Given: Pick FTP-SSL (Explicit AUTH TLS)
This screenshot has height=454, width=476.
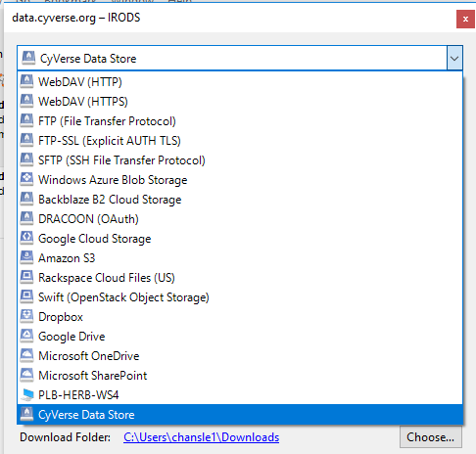Looking at the screenshot, I should pos(240,140).
